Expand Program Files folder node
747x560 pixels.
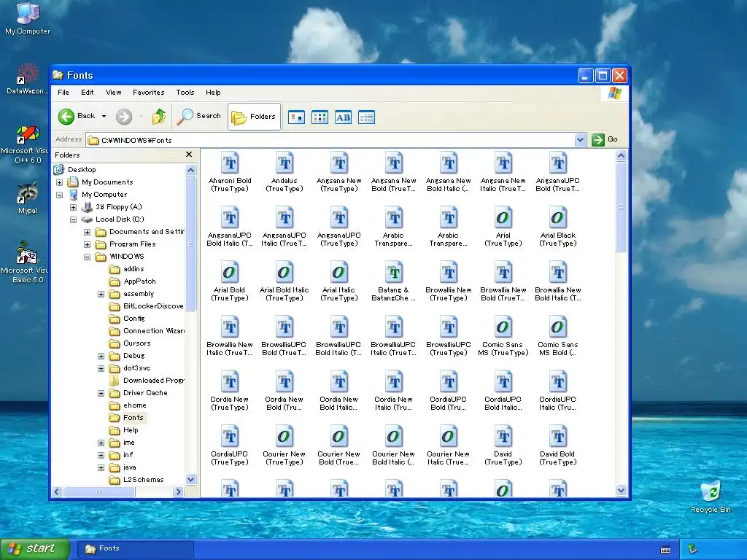[x=88, y=244]
